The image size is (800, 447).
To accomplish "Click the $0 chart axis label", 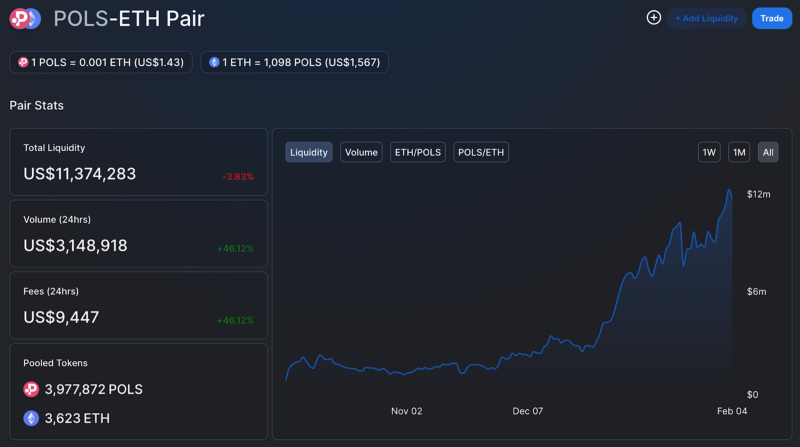I will (x=753, y=394).
